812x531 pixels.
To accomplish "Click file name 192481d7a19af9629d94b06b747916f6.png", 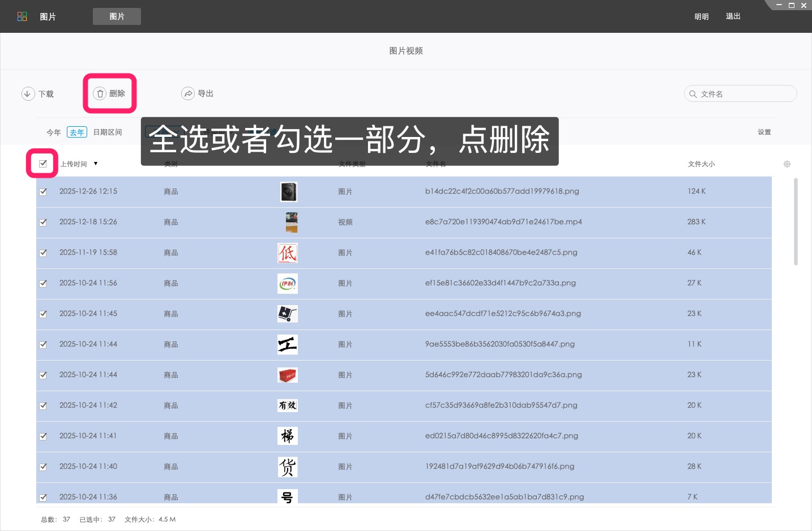I will click(500, 466).
